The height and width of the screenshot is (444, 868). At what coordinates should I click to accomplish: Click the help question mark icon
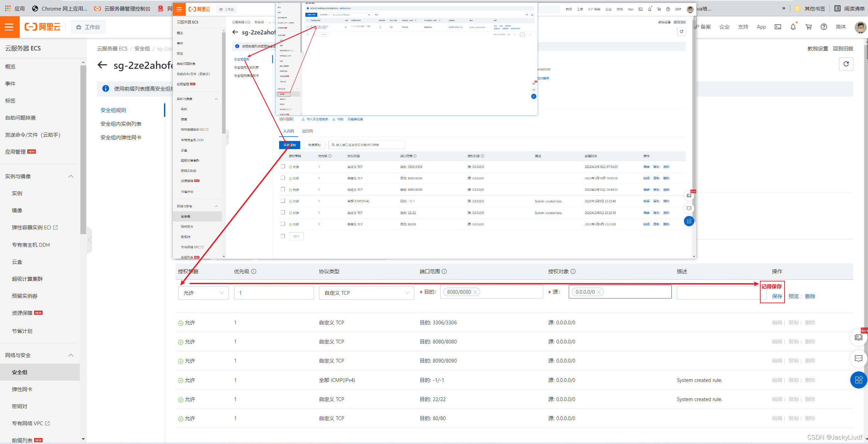coord(824,27)
